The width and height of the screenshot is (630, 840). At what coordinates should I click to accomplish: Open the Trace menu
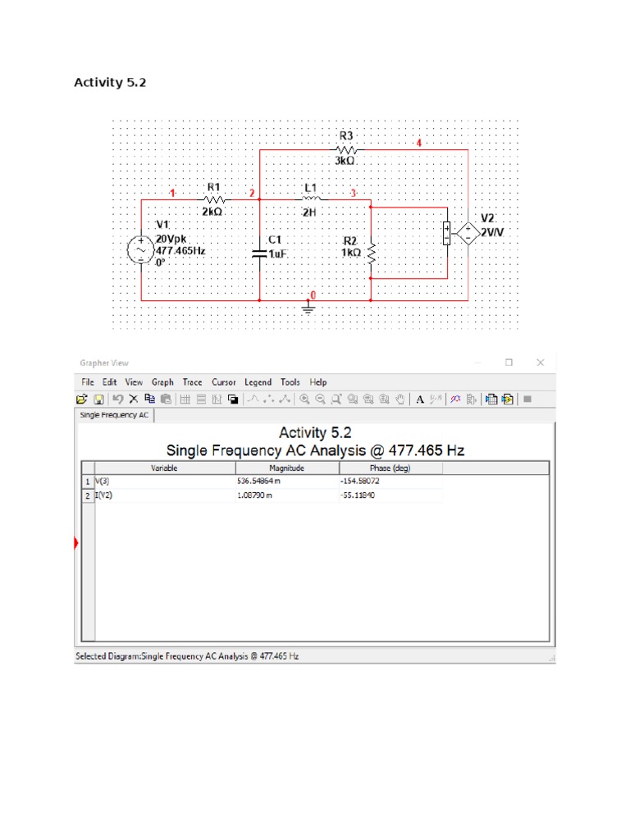192,382
